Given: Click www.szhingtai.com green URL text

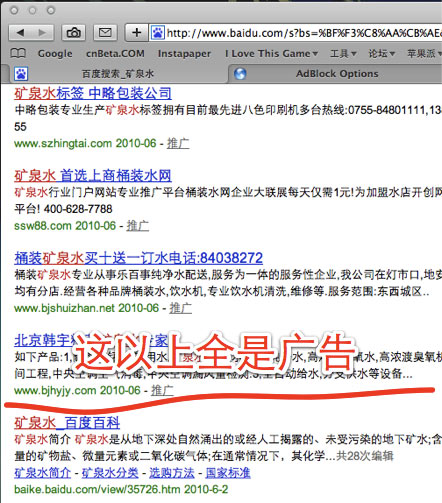Looking at the screenshot, I should 63,143.
